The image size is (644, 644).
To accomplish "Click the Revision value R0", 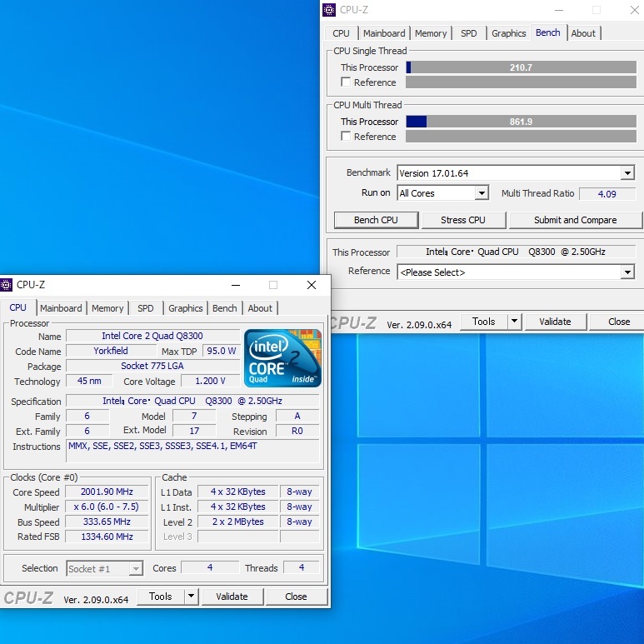I will (x=297, y=431).
